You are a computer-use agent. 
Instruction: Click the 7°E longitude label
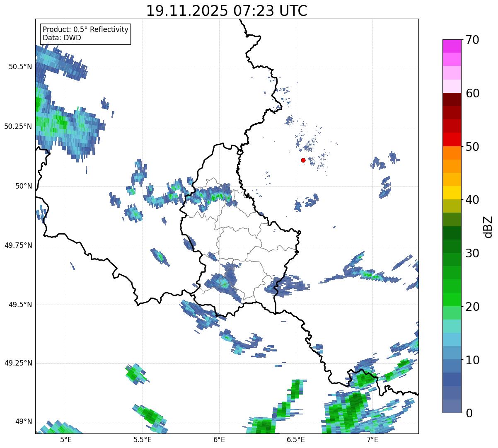[x=373, y=440]
